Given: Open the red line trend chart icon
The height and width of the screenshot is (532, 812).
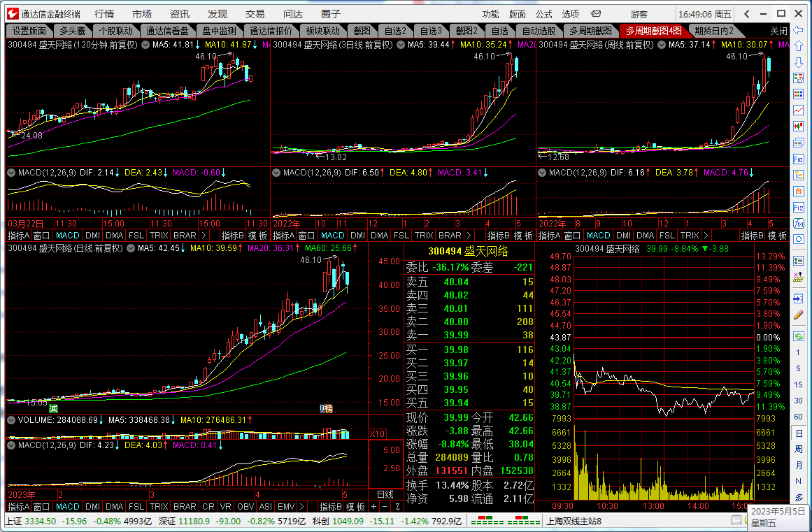Looking at the screenshot, I should pyautogui.click(x=799, y=110).
